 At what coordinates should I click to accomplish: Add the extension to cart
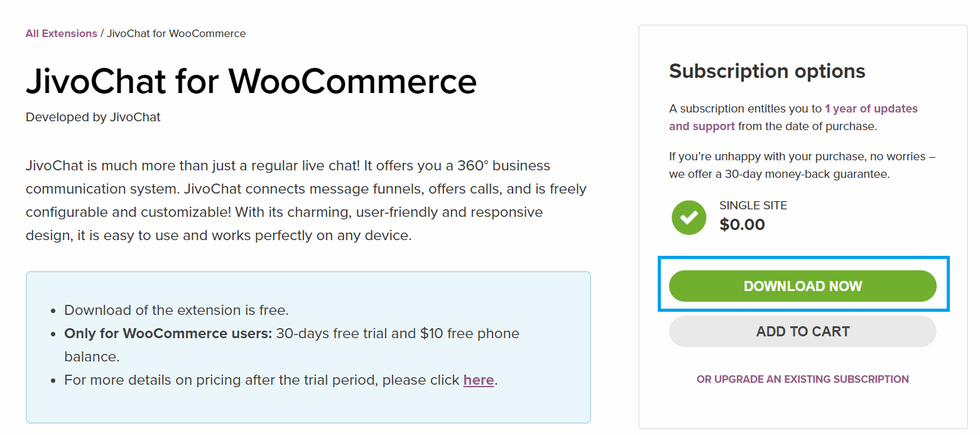pos(803,331)
